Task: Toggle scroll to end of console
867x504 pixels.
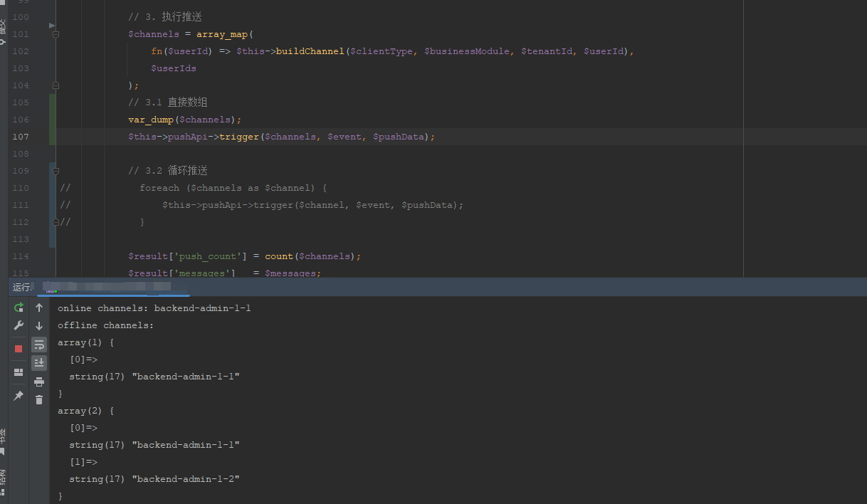Action: click(39, 363)
